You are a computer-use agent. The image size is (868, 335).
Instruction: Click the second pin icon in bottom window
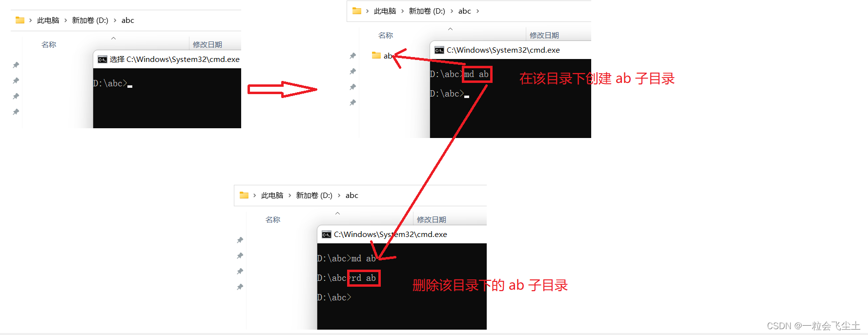pyautogui.click(x=240, y=256)
